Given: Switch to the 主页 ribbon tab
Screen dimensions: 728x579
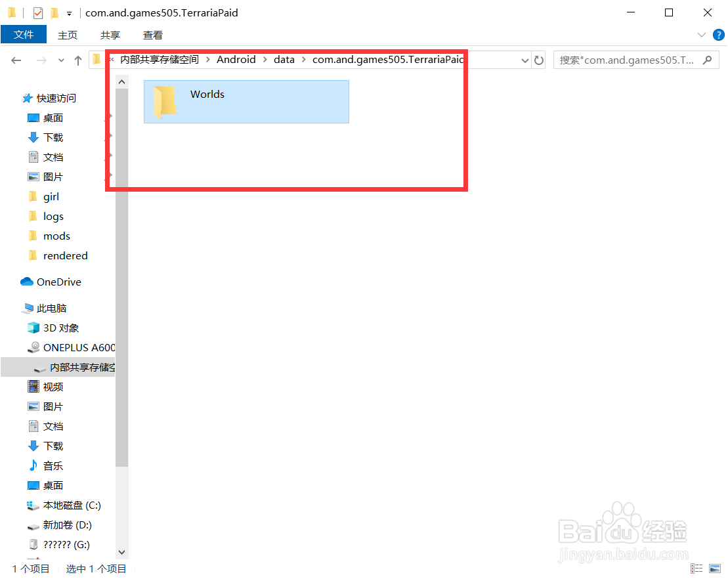Looking at the screenshot, I should coord(68,35).
